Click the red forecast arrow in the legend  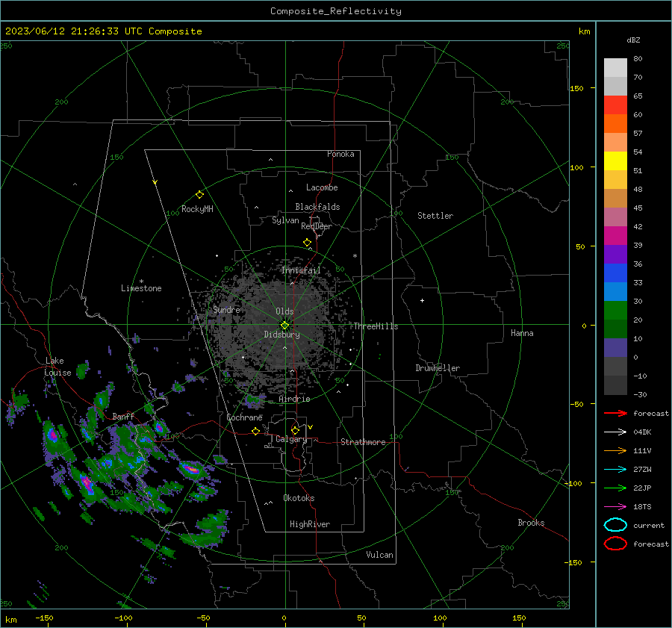615,413
